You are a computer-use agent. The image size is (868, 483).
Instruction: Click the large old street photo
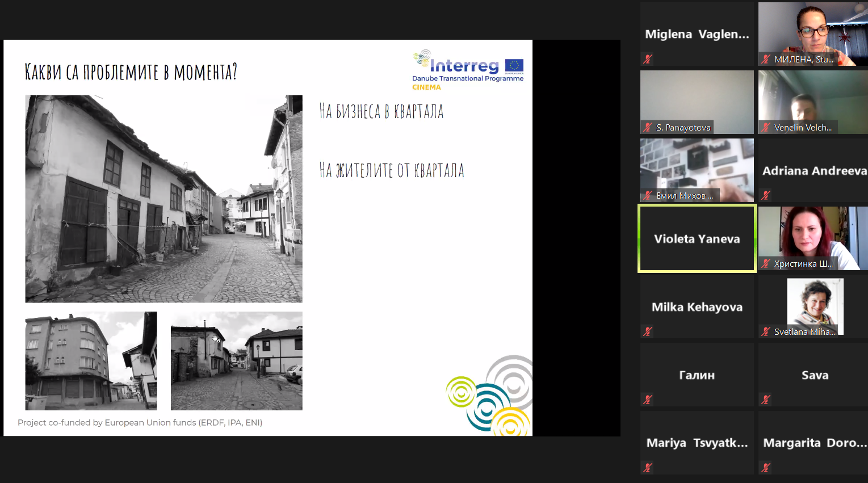(163, 199)
